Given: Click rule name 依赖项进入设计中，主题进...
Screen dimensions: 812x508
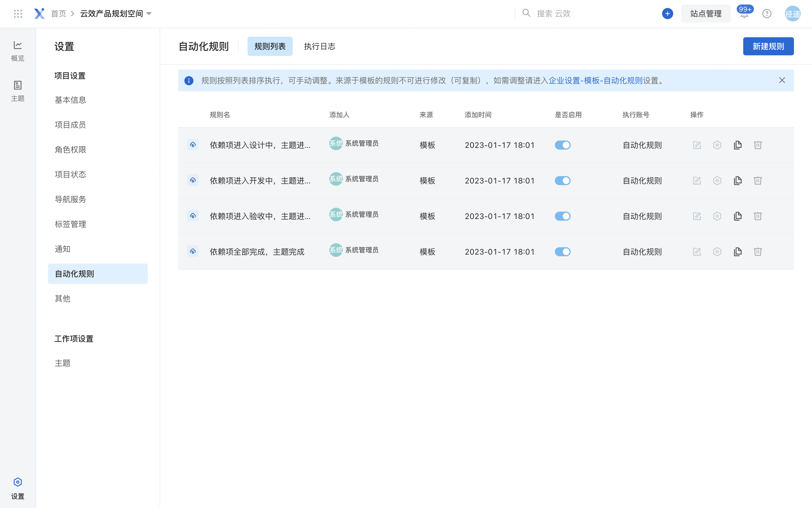Looking at the screenshot, I should [260, 145].
